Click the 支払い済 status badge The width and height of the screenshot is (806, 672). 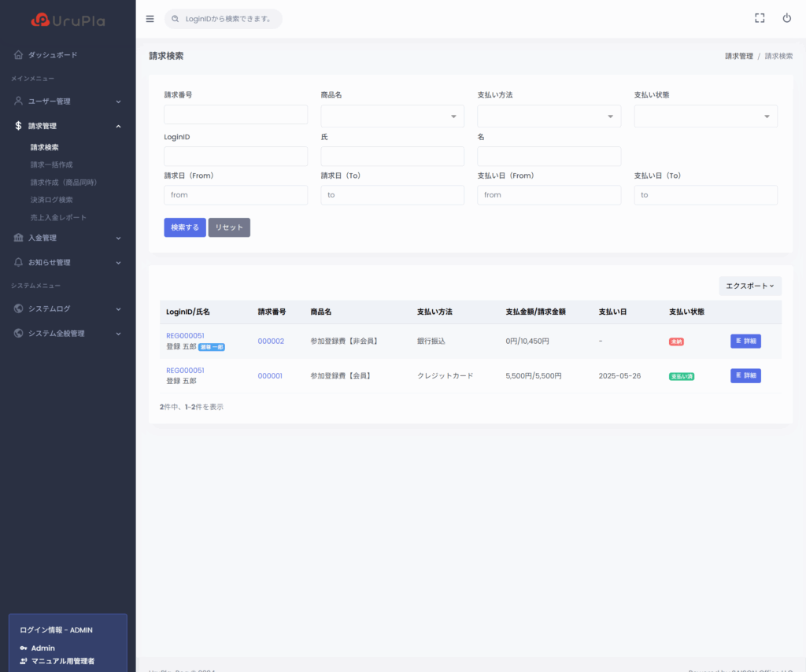[x=681, y=376]
